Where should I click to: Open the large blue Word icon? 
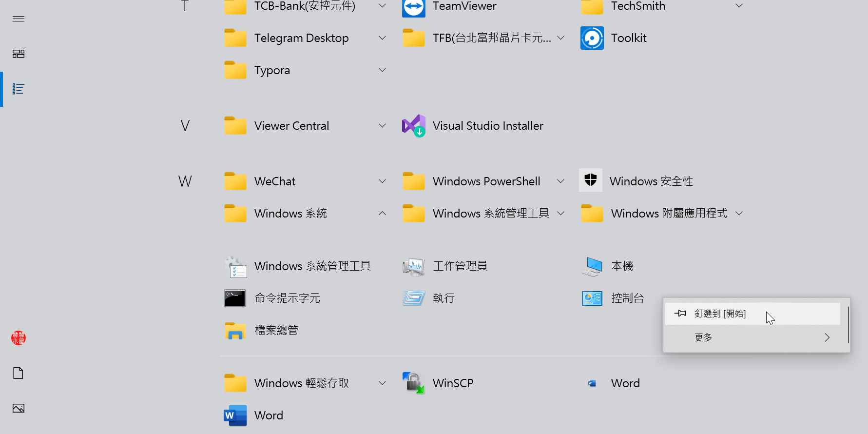[x=235, y=415]
